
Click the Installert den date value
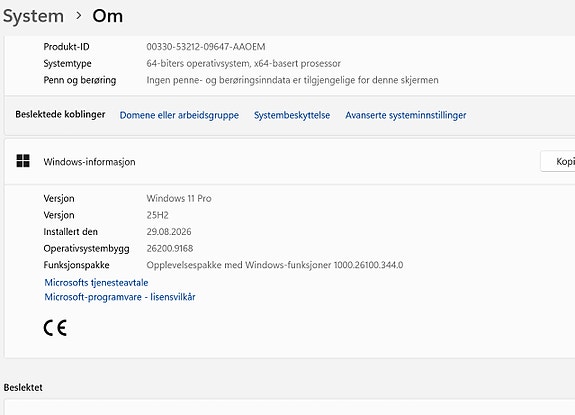click(x=169, y=232)
